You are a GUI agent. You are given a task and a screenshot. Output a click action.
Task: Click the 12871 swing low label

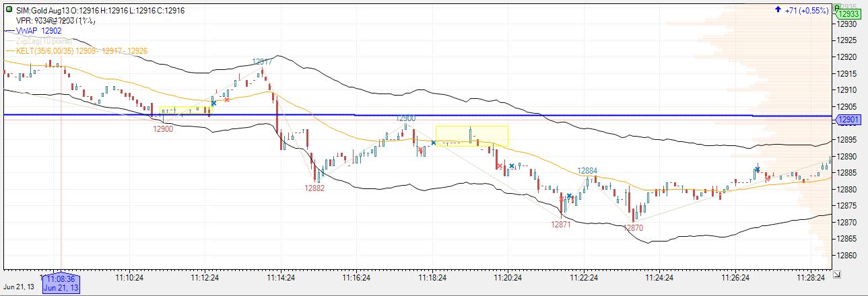click(561, 225)
